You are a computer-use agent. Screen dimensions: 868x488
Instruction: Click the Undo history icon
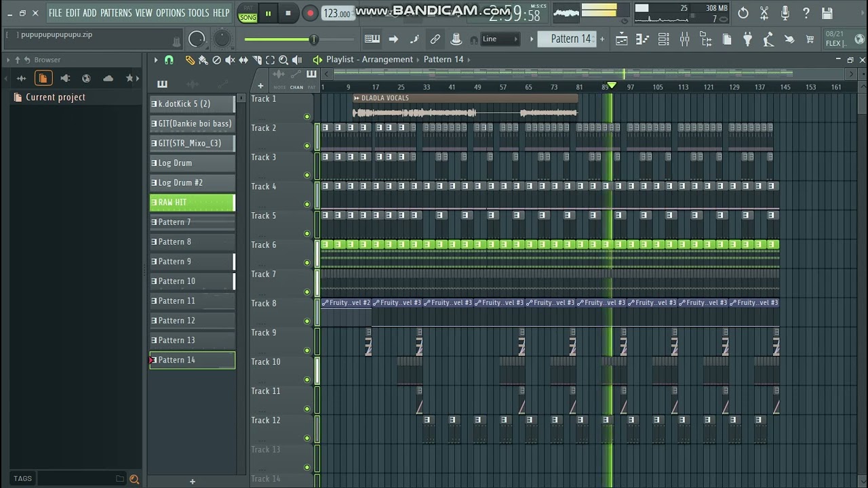point(743,13)
